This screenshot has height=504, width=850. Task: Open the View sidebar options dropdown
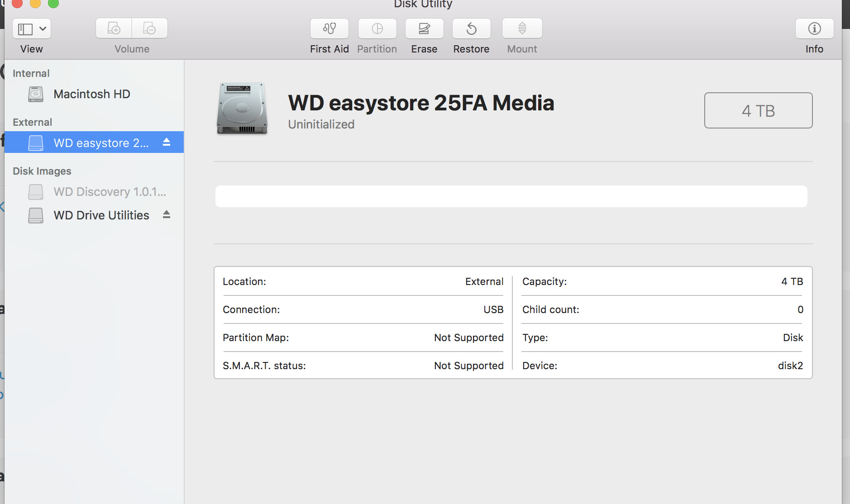(x=32, y=29)
